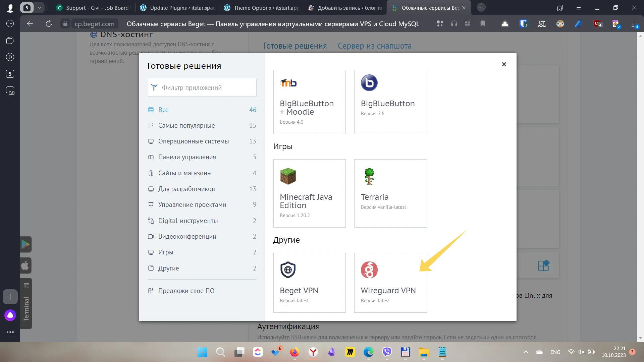Screen dimensions: 644x362
Task: Select Самые популярные category
Action: [x=202, y=125]
